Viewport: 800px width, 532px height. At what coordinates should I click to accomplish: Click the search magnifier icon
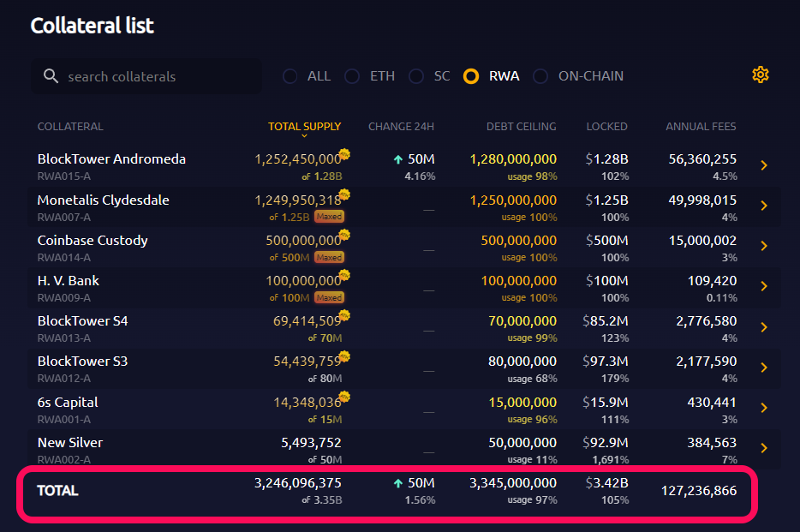tap(51, 76)
